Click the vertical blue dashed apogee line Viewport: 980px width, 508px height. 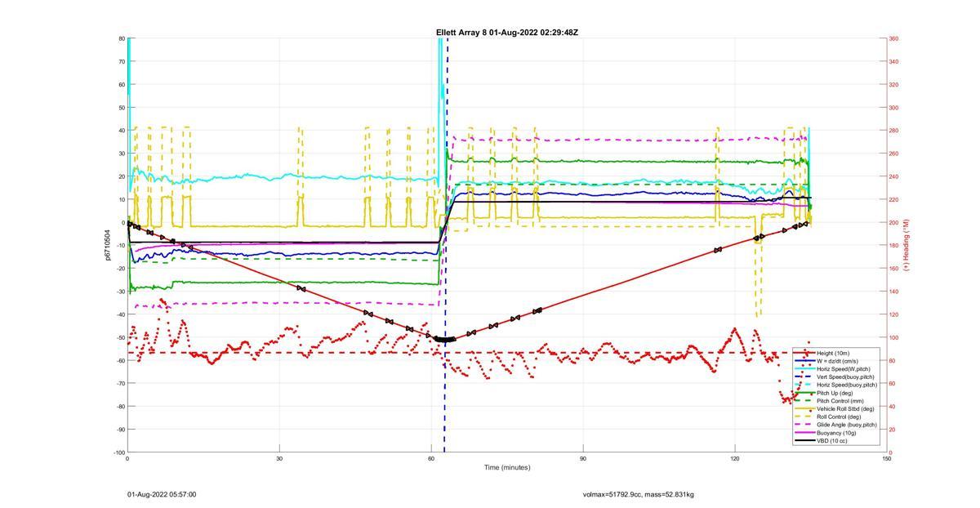tap(446, 245)
